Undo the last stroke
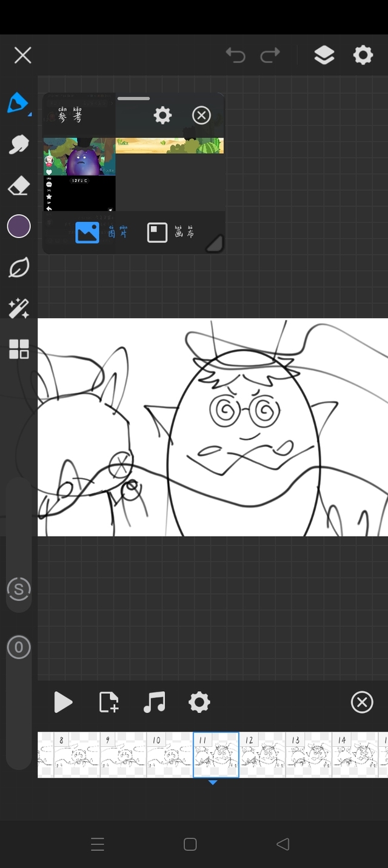This screenshot has height=868, width=388. point(235,56)
